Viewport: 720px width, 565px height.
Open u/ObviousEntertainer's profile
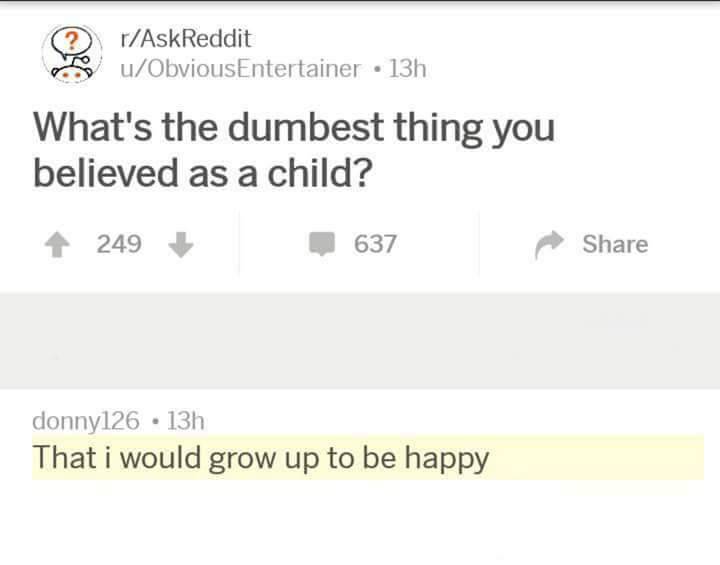(238, 69)
